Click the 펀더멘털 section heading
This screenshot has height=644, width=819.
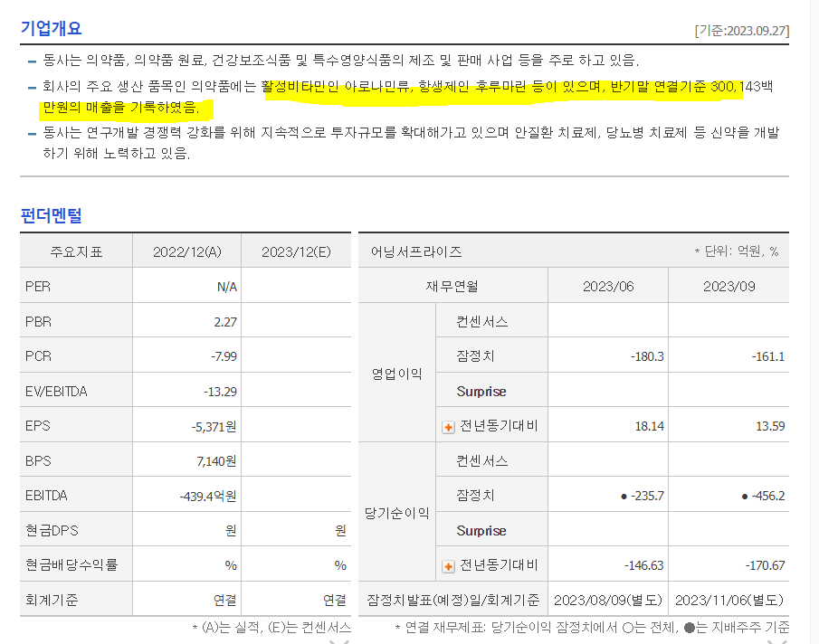[x=52, y=215]
